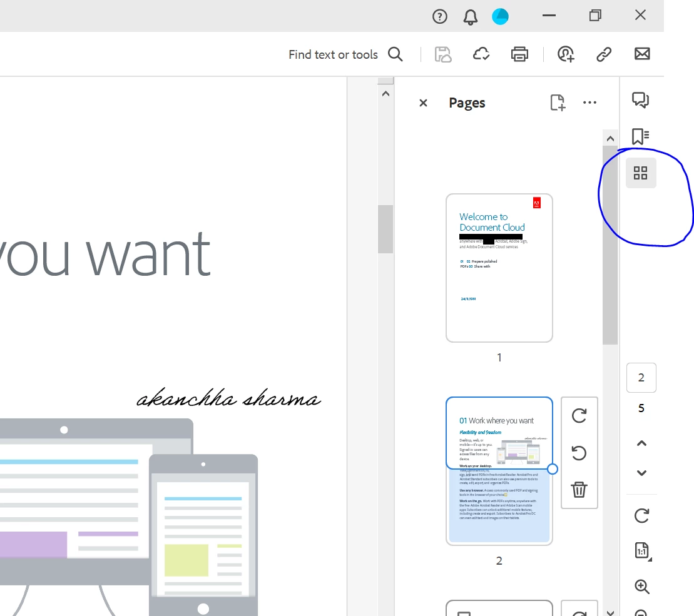Click the Pages panel scrollbar thumb
This screenshot has width=694, height=616.
610,245
